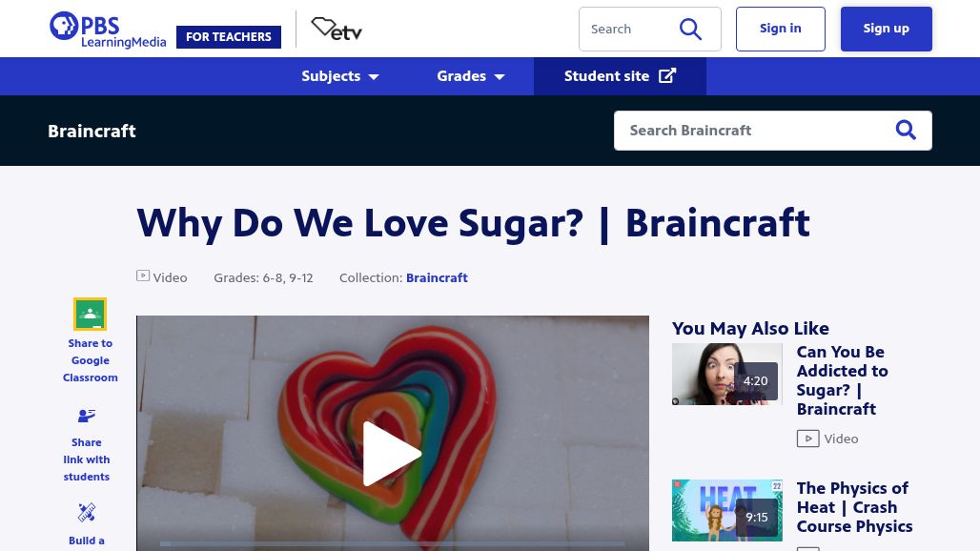The height and width of the screenshot is (551, 980).
Task: Click the Braincraft header title
Action: 92,131
